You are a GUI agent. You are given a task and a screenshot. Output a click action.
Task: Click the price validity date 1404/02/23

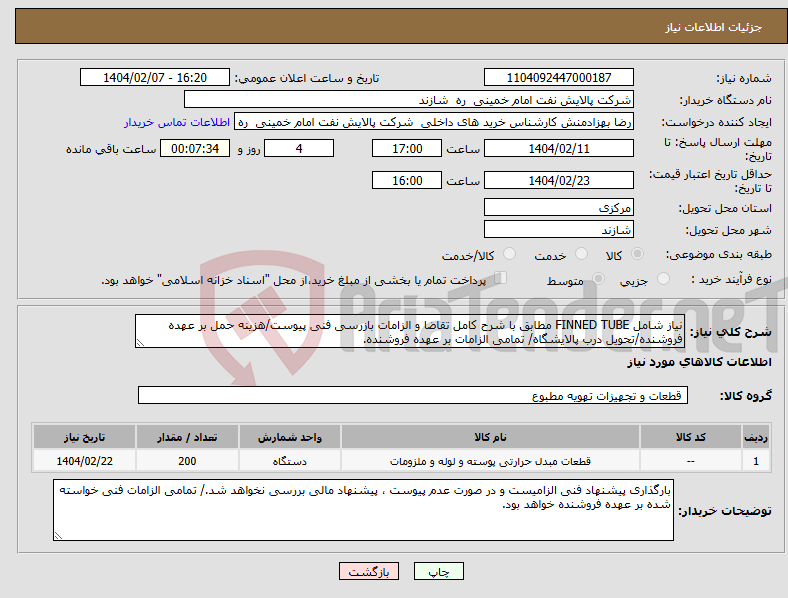click(x=558, y=180)
